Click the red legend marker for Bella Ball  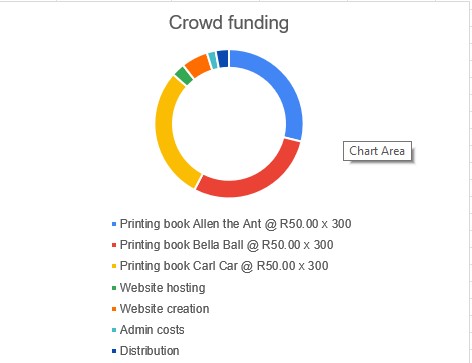click(114, 245)
